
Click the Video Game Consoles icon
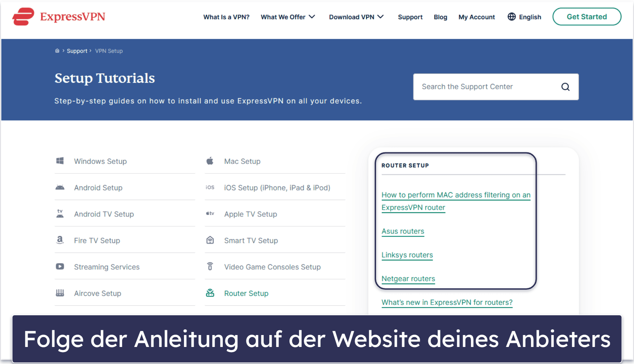point(210,266)
